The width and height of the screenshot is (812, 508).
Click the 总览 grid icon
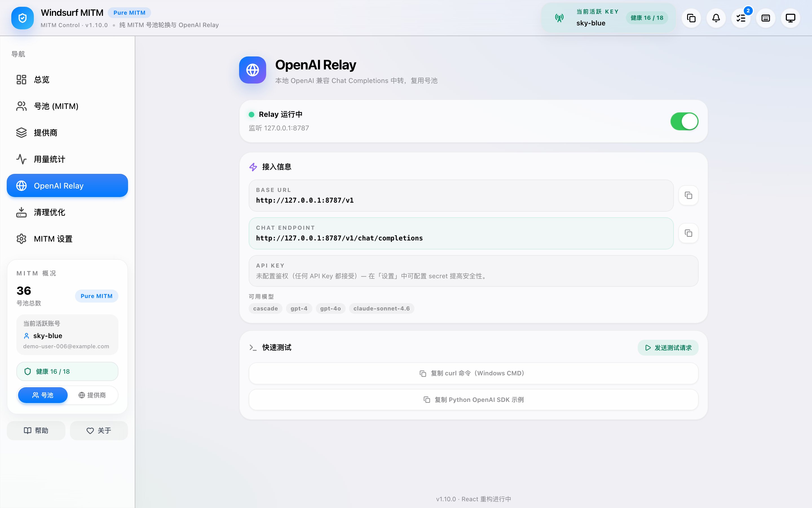[x=21, y=80]
